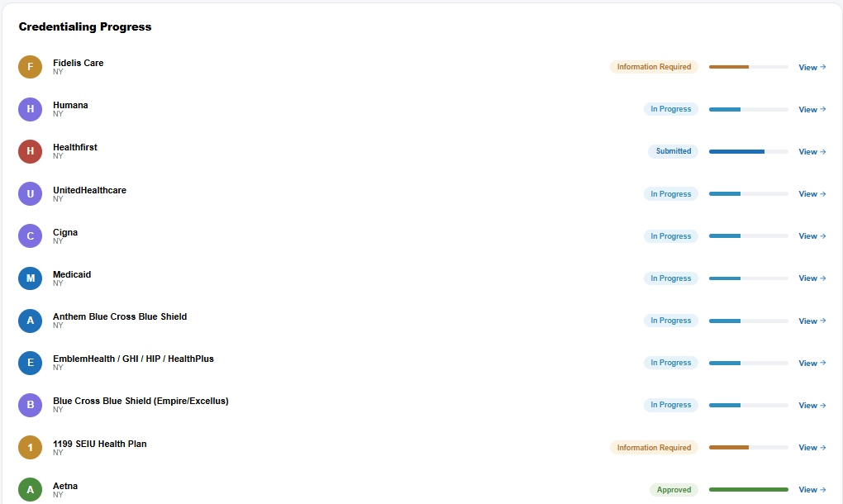This screenshot has height=504, width=843.
Task: Click Anthem In Progress status badge
Action: pyautogui.click(x=671, y=321)
